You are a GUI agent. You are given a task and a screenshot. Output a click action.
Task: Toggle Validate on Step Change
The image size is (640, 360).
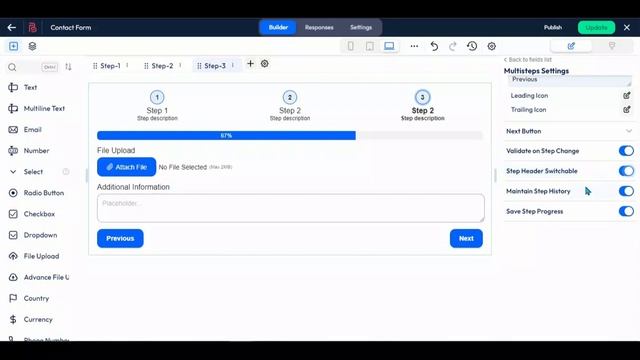[626, 151]
